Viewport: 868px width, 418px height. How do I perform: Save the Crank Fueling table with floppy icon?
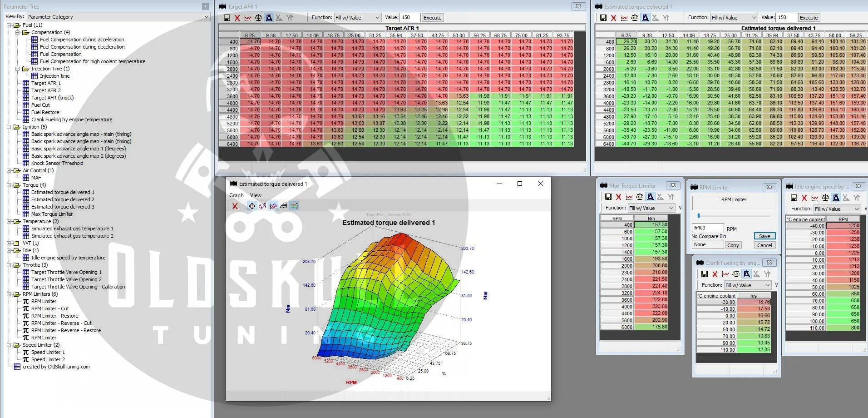pyautogui.click(x=704, y=274)
